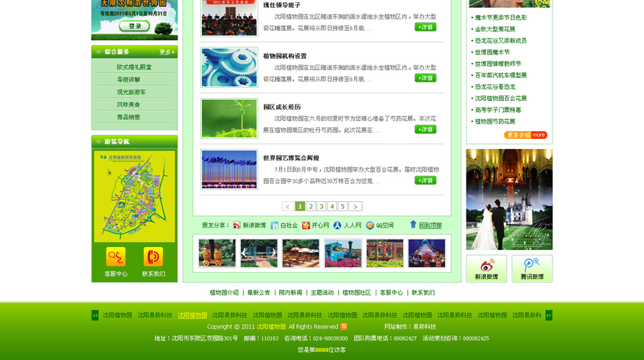Share the page to 开心网
Screen dimensions: 644x360
pyautogui.click(x=306, y=225)
